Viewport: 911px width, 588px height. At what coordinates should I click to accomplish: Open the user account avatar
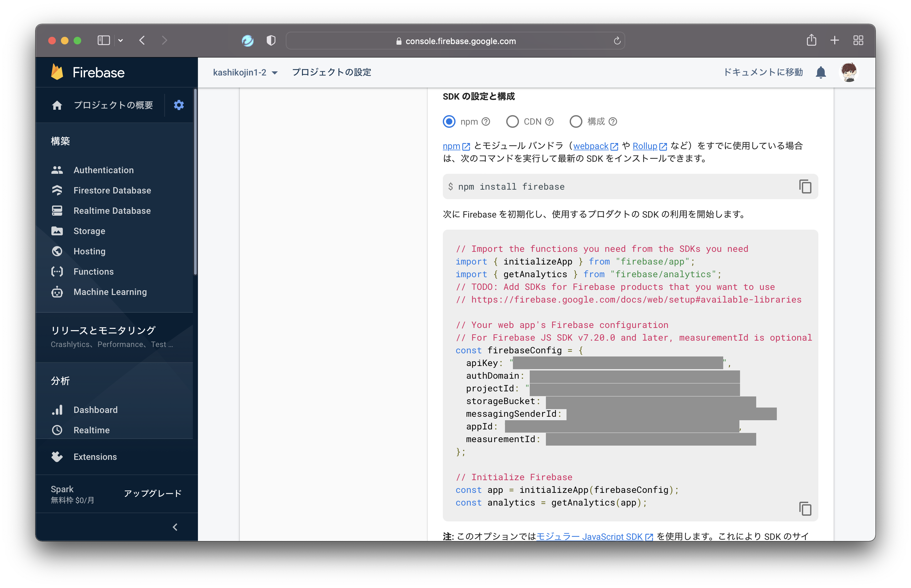point(849,72)
